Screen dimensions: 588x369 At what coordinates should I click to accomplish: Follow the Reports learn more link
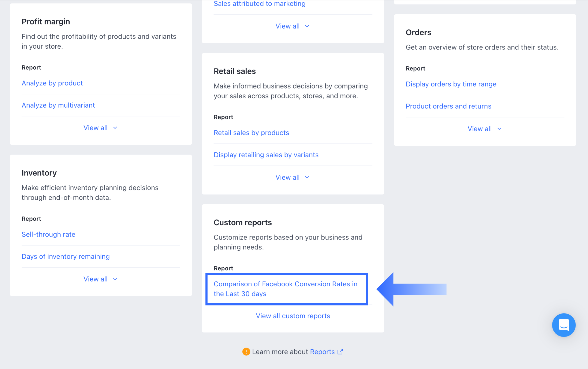(x=322, y=352)
